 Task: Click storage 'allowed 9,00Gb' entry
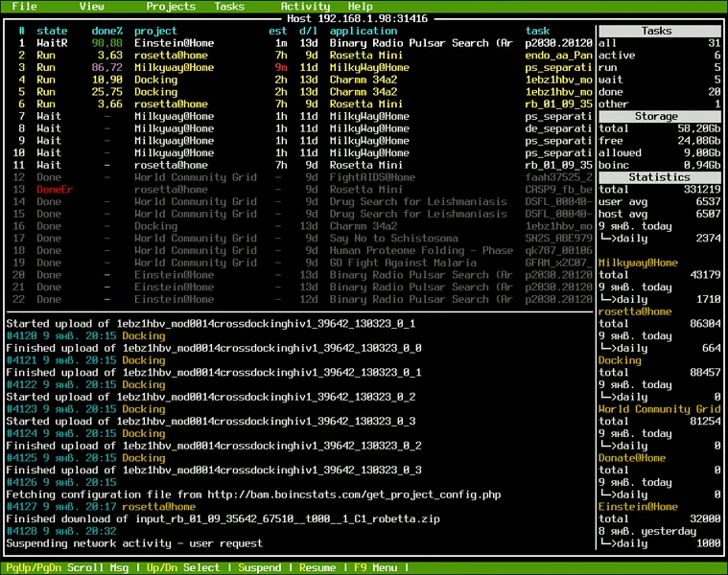[659, 152]
